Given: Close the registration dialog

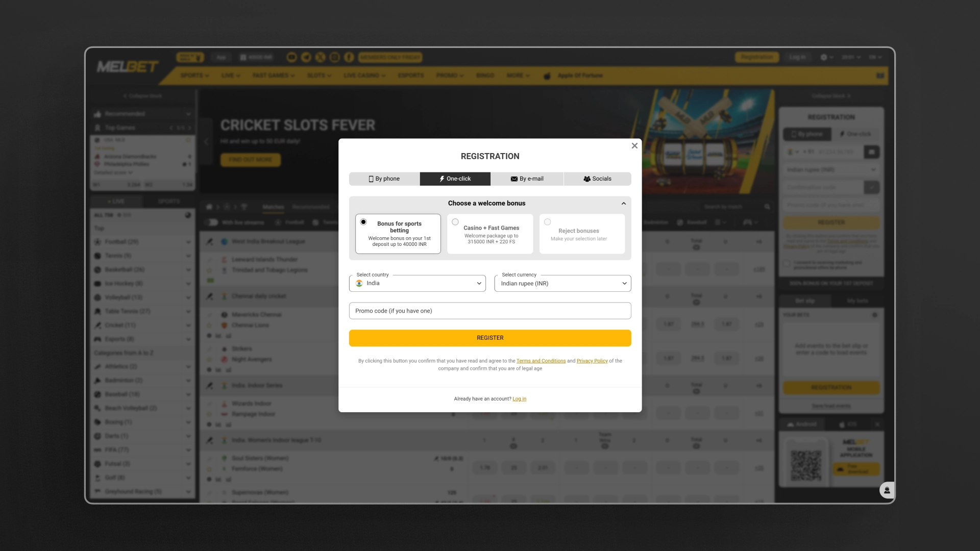Looking at the screenshot, I should 634,146.
